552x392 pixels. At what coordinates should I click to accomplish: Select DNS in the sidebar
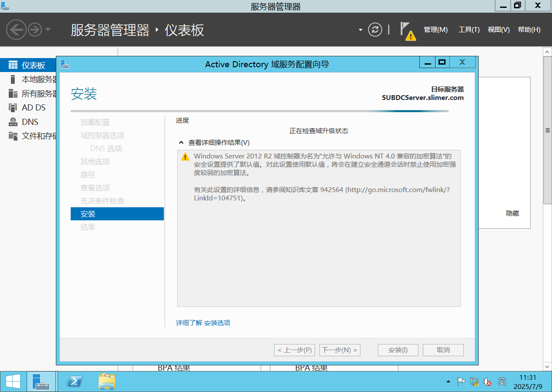30,122
